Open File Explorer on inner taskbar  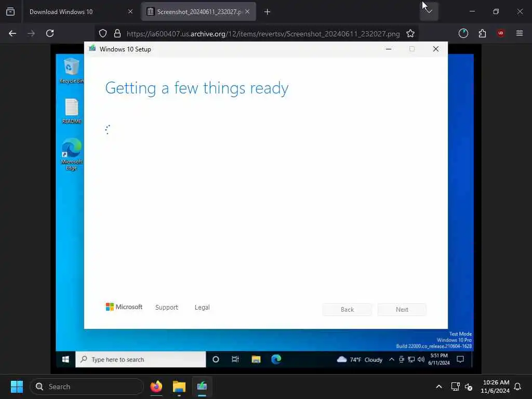[x=256, y=360]
